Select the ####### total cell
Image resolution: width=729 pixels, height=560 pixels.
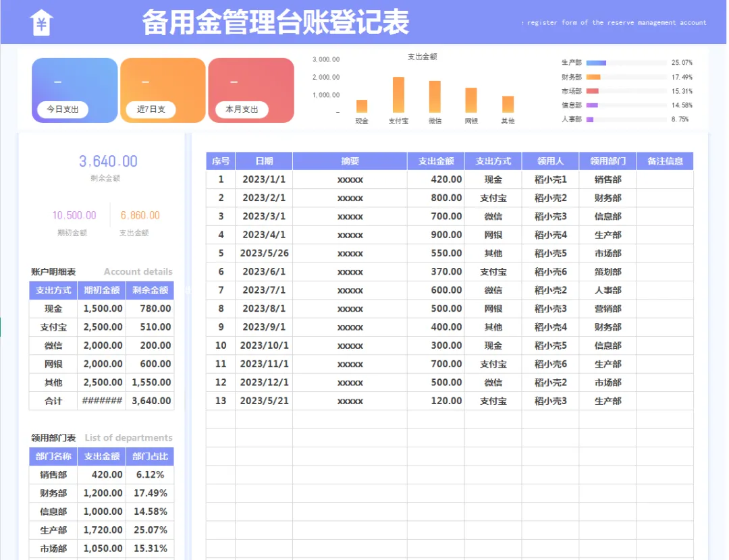[102, 401]
